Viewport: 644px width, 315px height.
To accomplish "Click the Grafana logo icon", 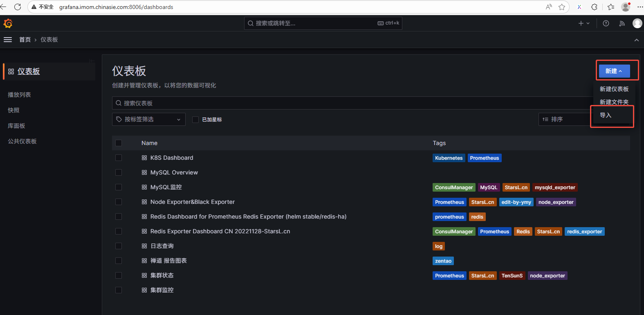I will 8,23.
